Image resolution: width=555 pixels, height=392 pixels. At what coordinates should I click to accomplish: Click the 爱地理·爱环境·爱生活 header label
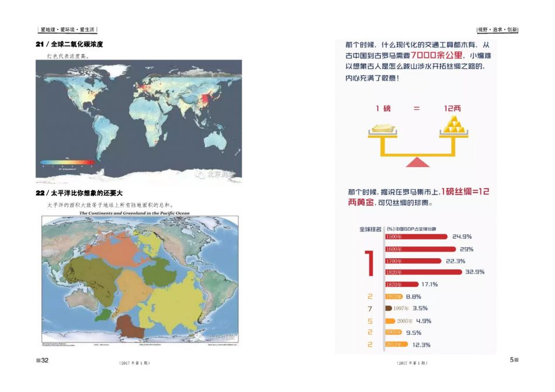(67, 29)
